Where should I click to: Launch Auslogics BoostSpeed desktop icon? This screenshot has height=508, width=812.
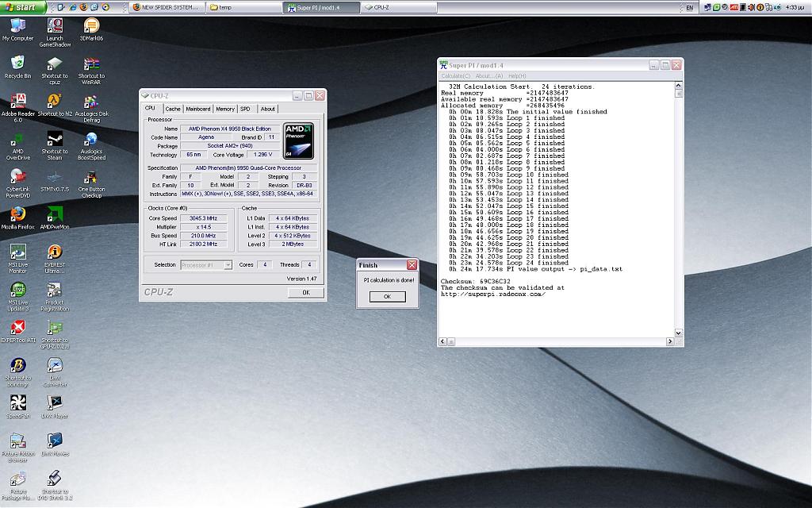pyautogui.click(x=92, y=146)
